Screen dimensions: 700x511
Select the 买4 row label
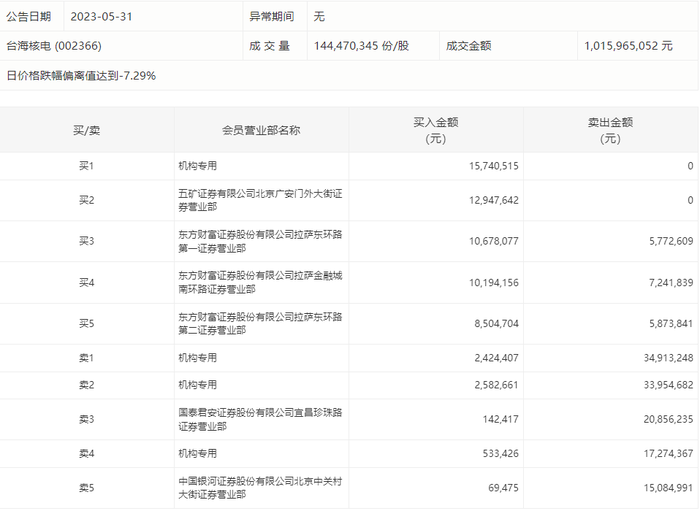click(87, 283)
